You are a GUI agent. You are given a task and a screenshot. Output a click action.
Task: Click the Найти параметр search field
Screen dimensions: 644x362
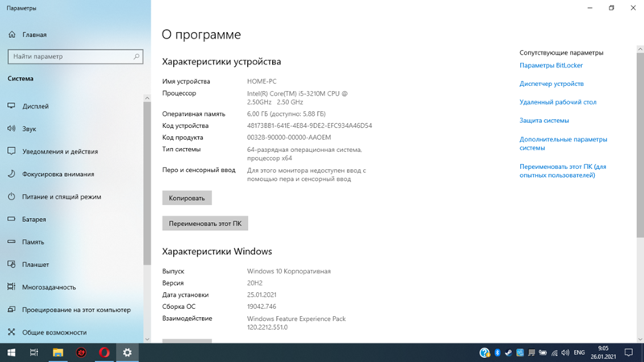75,56
